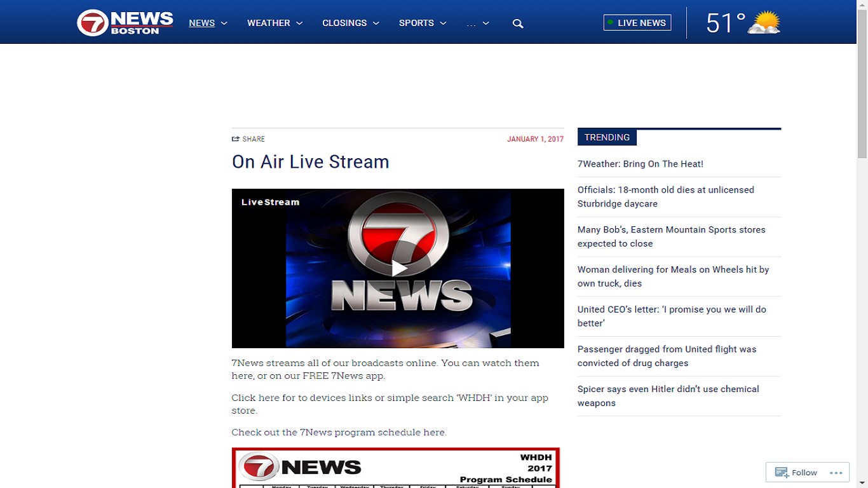Viewport: 868px width, 488px height.
Task: Click the 51° temperature reading
Action: 725,23
